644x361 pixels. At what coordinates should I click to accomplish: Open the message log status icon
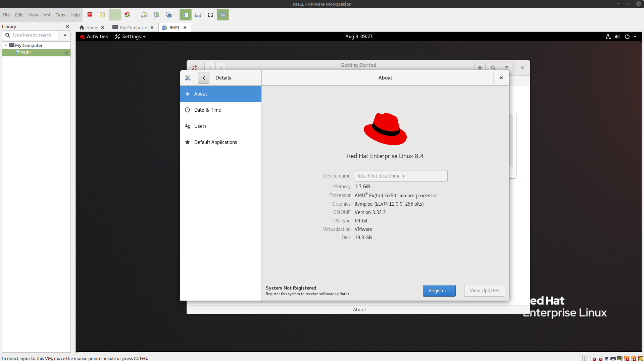point(640,358)
